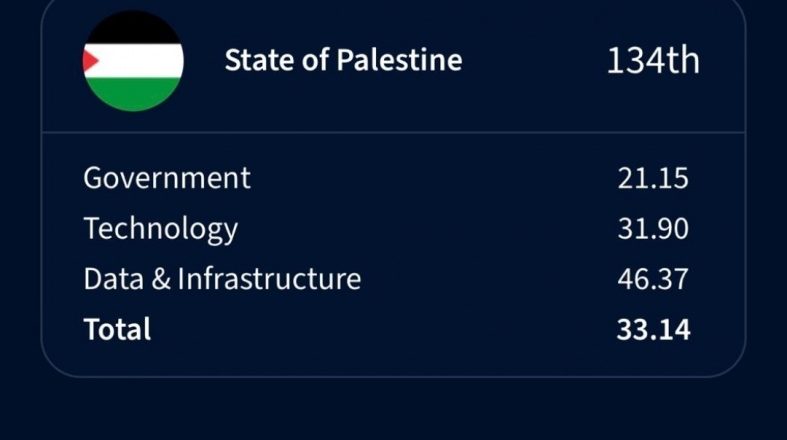Click the word State in the title
Image resolution: width=787 pixels, height=440 pixels.
point(254,60)
